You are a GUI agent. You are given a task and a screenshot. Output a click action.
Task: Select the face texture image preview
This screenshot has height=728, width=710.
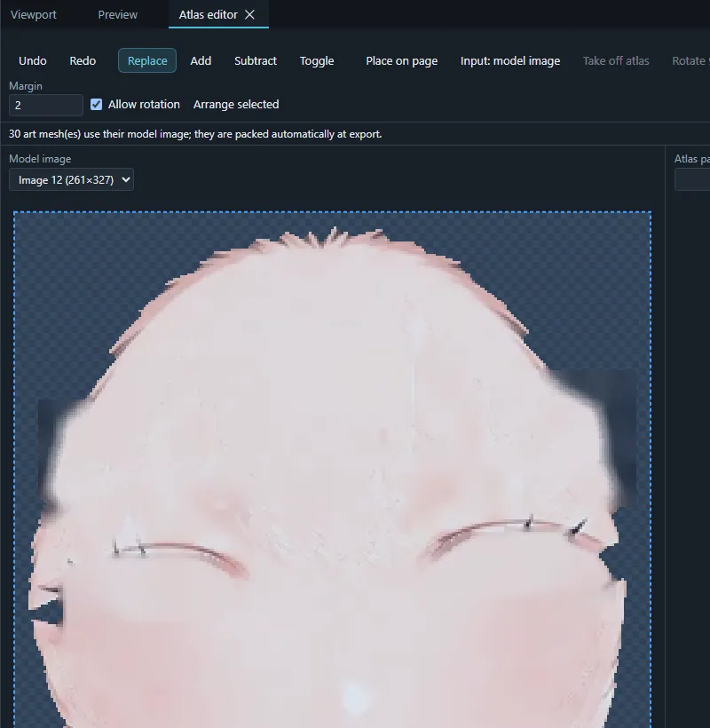pos(332,470)
